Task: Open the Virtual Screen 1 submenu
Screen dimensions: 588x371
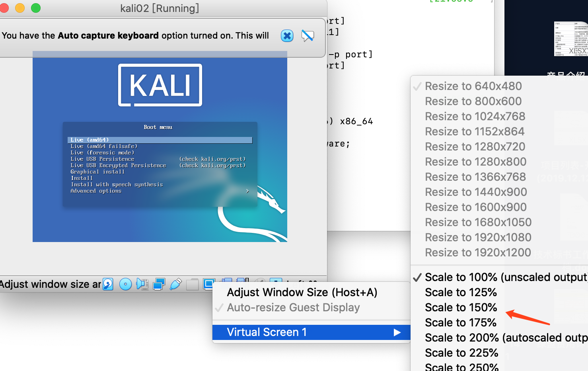Action: pyautogui.click(x=311, y=332)
